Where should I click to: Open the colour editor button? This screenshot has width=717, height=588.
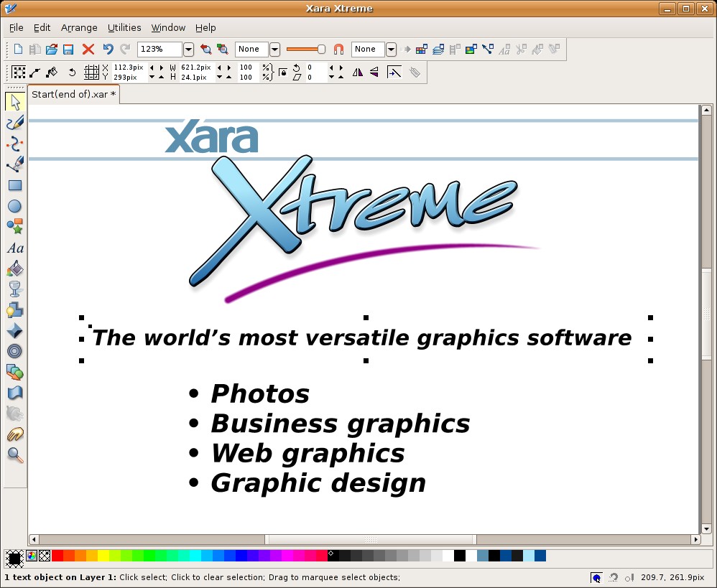point(32,556)
